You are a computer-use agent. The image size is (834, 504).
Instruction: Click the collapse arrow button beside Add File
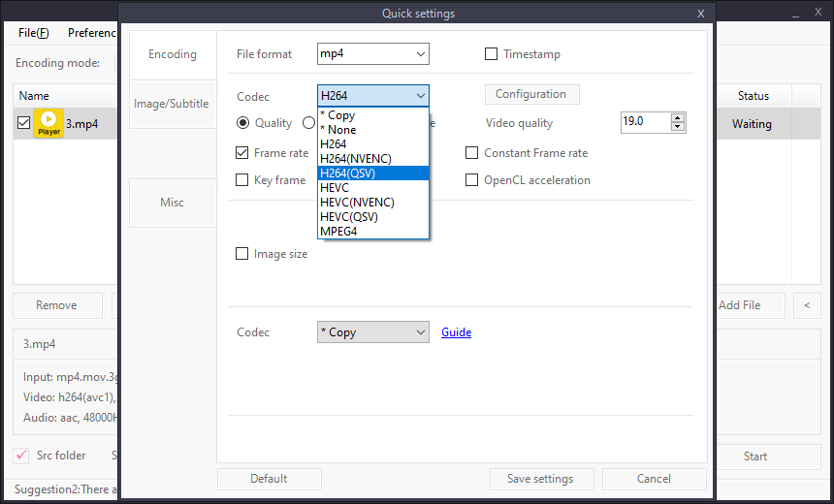point(807,305)
